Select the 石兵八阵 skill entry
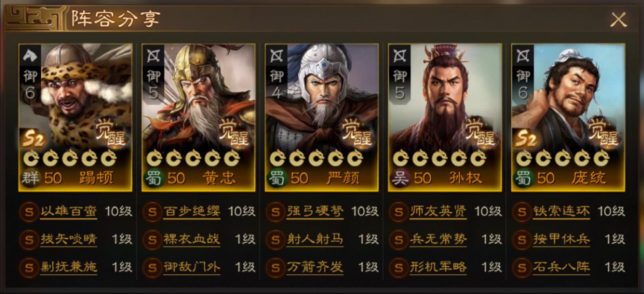644x294 pixels. pyautogui.click(x=561, y=267)
